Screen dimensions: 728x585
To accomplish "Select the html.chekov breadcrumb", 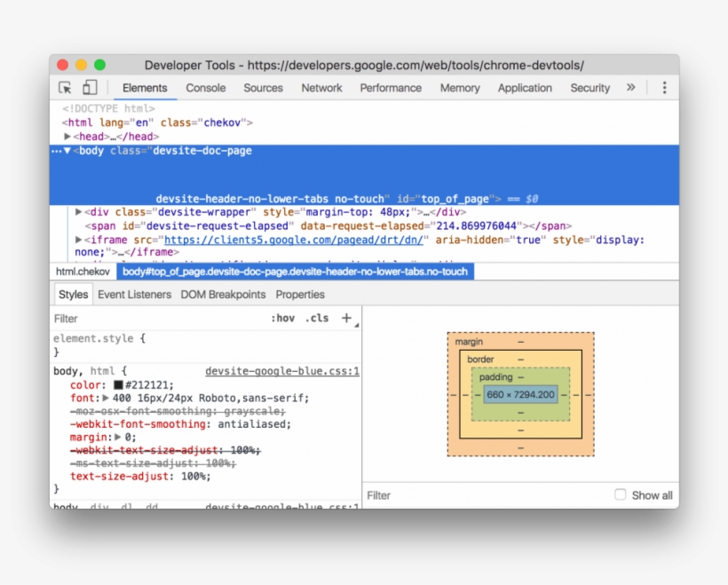I will pyautogui.click(x=83, y=272).
